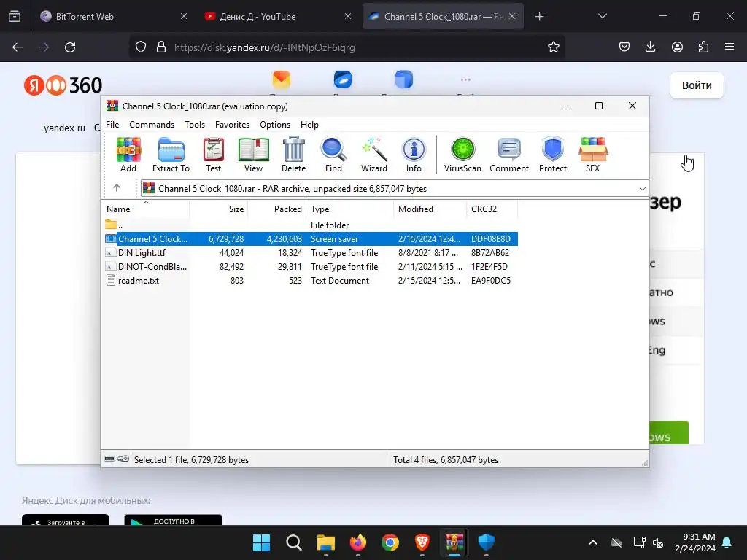Select readme.txt file
Screen dimensions: 747x560
pos(309,281)
